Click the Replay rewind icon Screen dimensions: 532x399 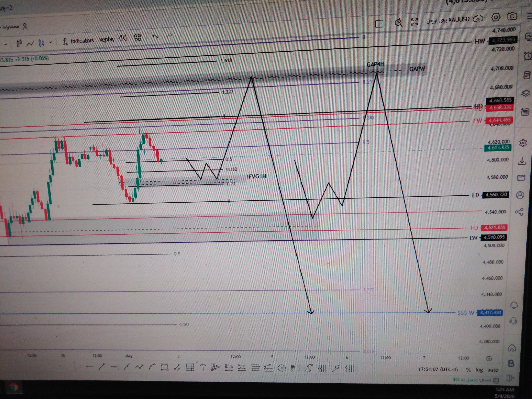click(x=122, y=38)
